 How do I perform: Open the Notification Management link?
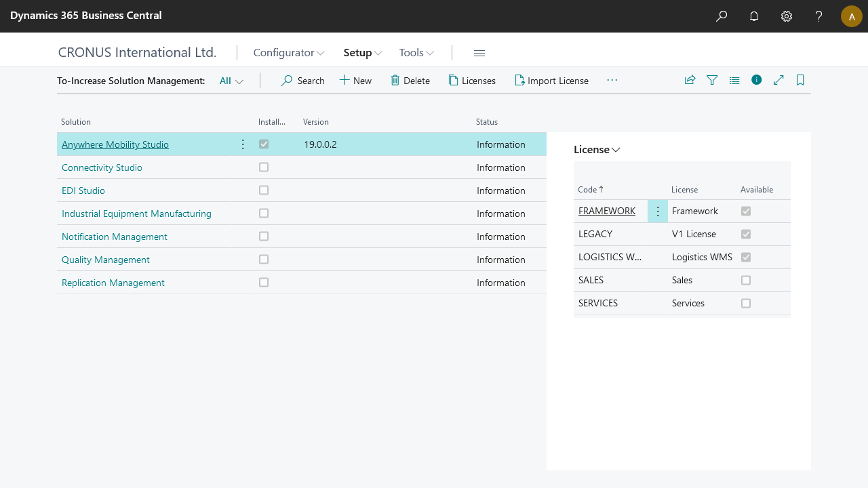click(115, 237)
